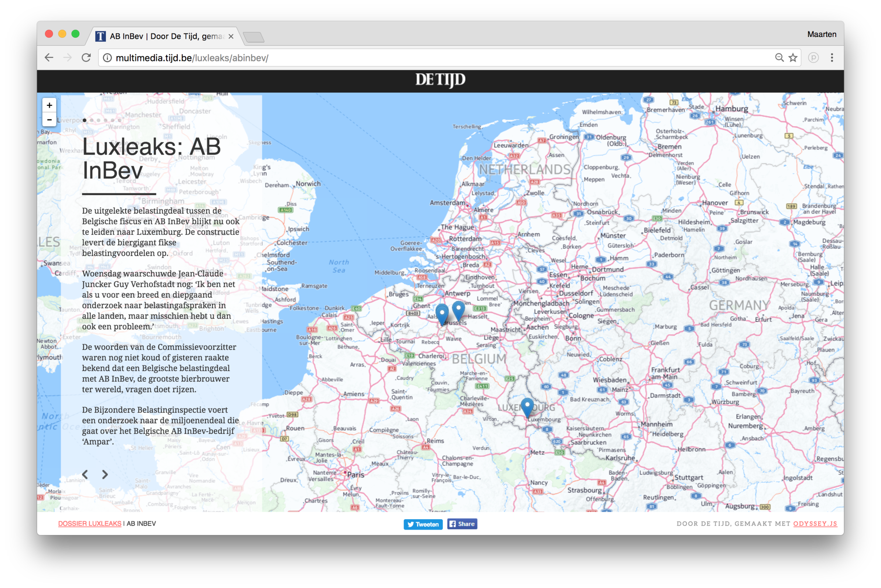Open the Maarten profile button
This screenshot has width=881, height=588.
point(821,34)
